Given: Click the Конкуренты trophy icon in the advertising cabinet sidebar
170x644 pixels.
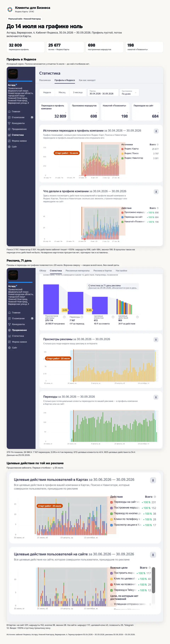Looking at the screenshot, I should click(9, 324).
